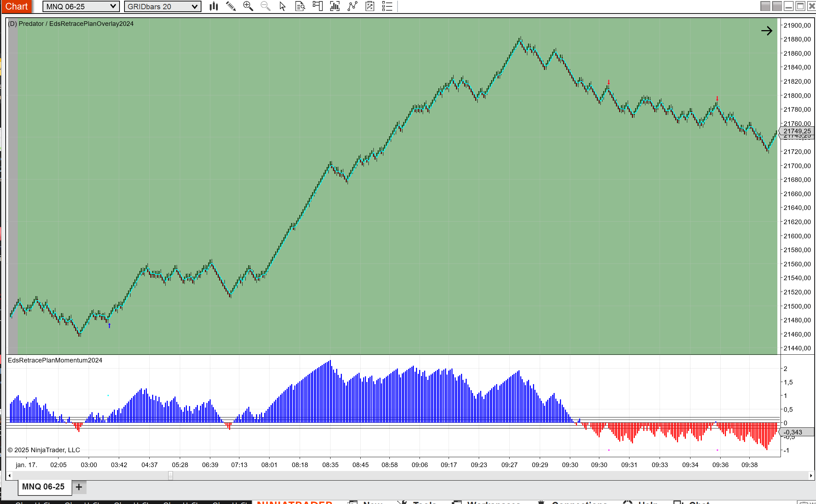
Task: Click the scrollbar left arrow
Action: coord(10,476)
